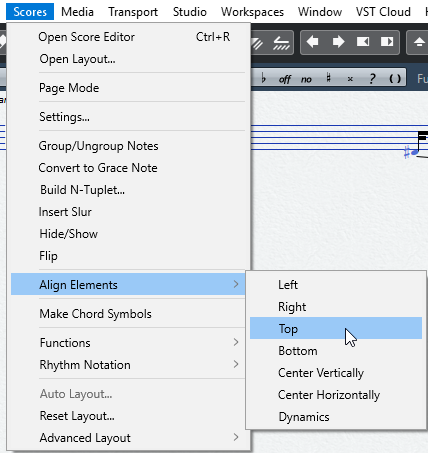Open the Transport menu
The image size is (428, 453).
tap(133, 12)
